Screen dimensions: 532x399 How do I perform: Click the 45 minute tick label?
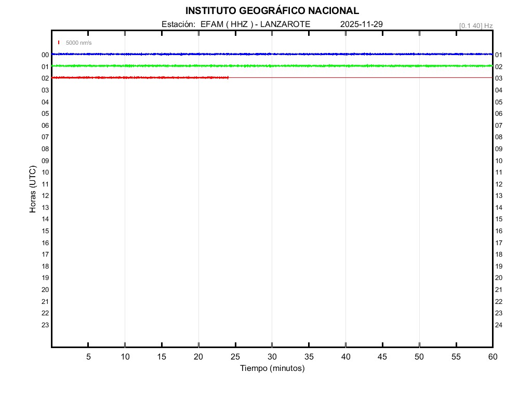pyautogui.click(x=382, y=357)
